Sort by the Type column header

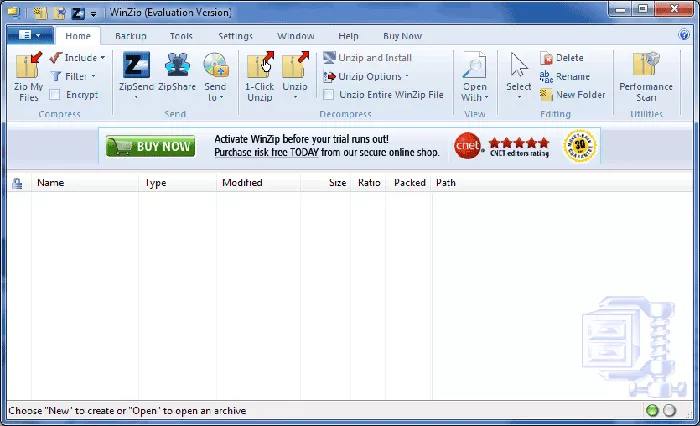point(177,183)
